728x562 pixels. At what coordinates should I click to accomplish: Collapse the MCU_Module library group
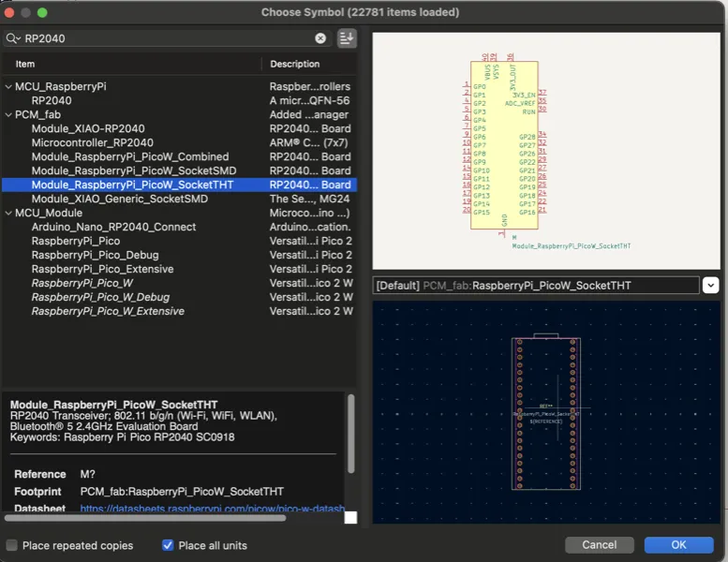click(8, 213)
